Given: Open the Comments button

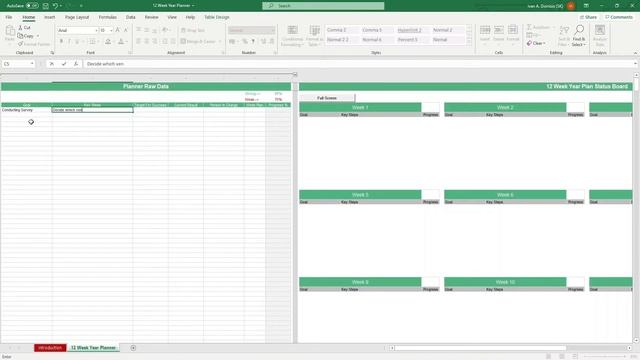Looking at the screenshot, I should point(619,17).
